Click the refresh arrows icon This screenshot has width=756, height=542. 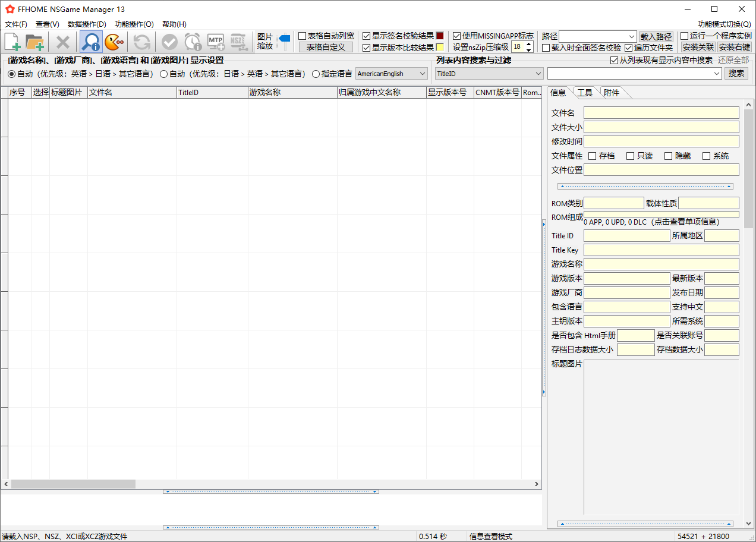point(141,42)
